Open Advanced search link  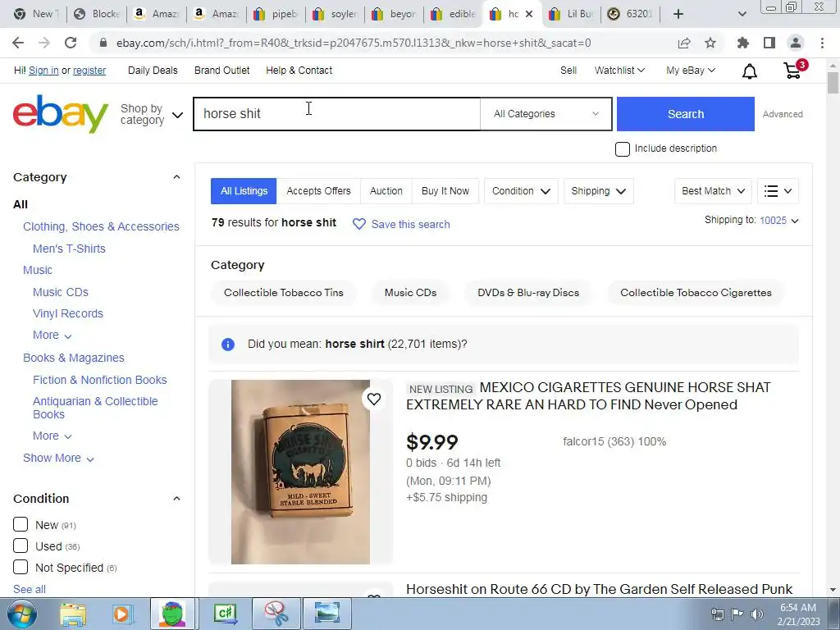click(x=783, y=114)
